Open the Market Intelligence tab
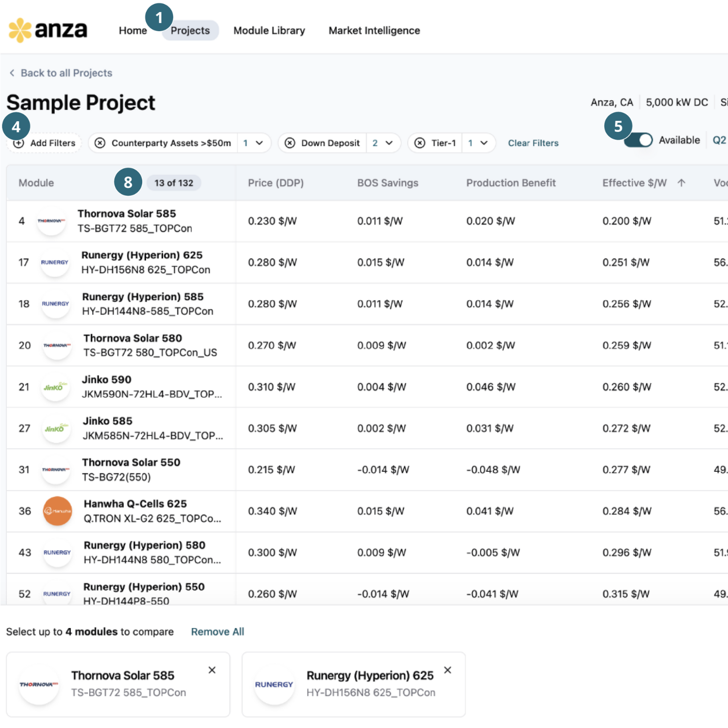The image size is (728, 728). pyautogui.click(x=374, y=31)
